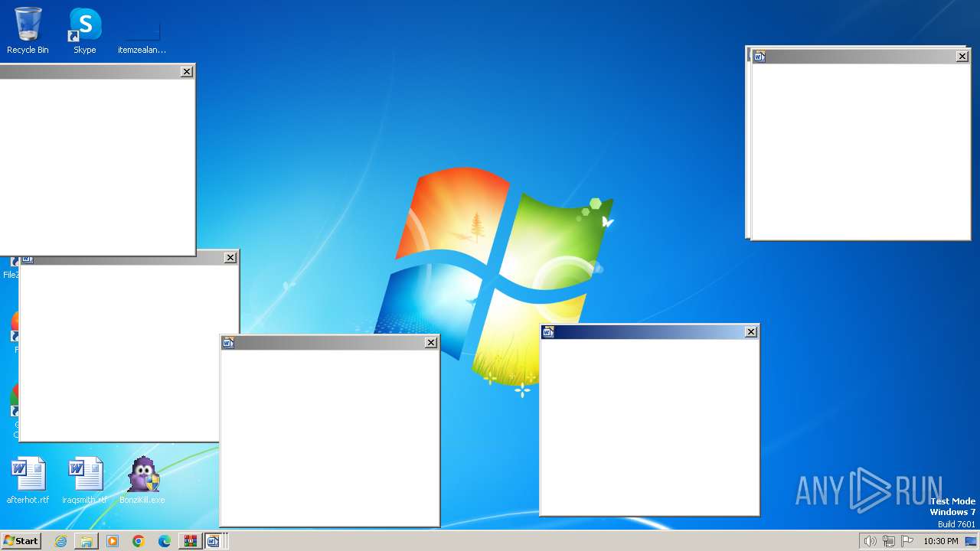This screenshot has width=980, height=551.
Task: Open the Action Center flag icon
Action: point(907,541)
